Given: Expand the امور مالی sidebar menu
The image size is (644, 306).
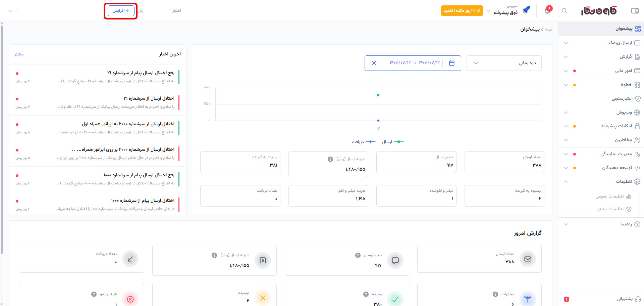Looking at the screenshot, I should click(x=601, y=71).
